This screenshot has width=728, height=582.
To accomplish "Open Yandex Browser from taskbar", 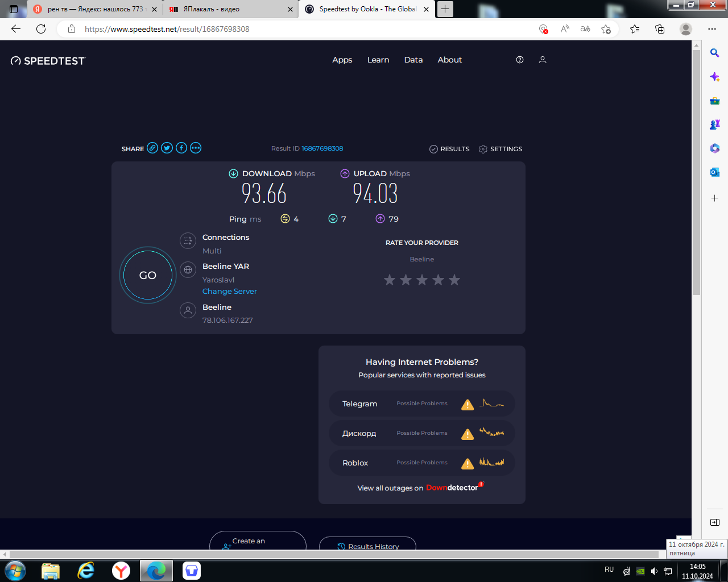I will tap(121, 571).
